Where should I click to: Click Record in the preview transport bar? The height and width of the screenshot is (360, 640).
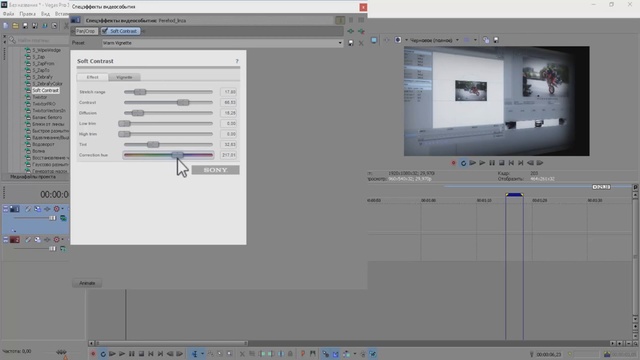[453, 163]
